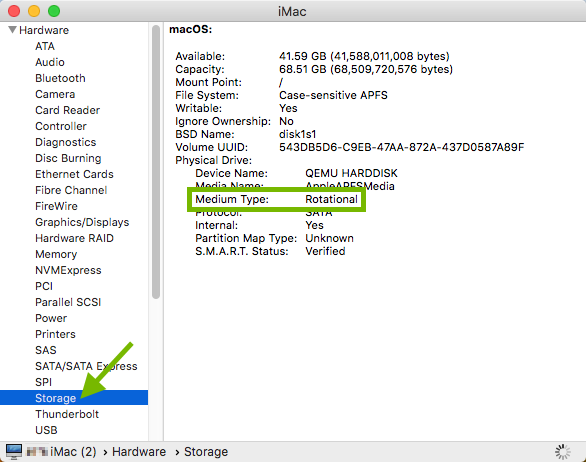Click the Mount Point slash value
The width and height of the screenshot is (586, 462).
coord(281,82)
